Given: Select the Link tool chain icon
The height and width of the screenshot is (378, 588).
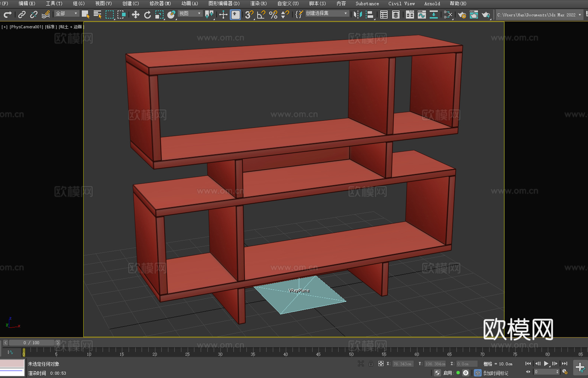Looking at the screenshot, I should pos(22,14).
